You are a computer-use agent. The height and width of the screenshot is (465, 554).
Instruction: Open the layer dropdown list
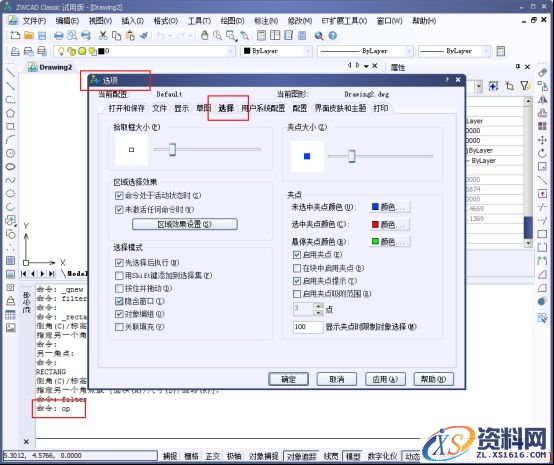(231, 51)
